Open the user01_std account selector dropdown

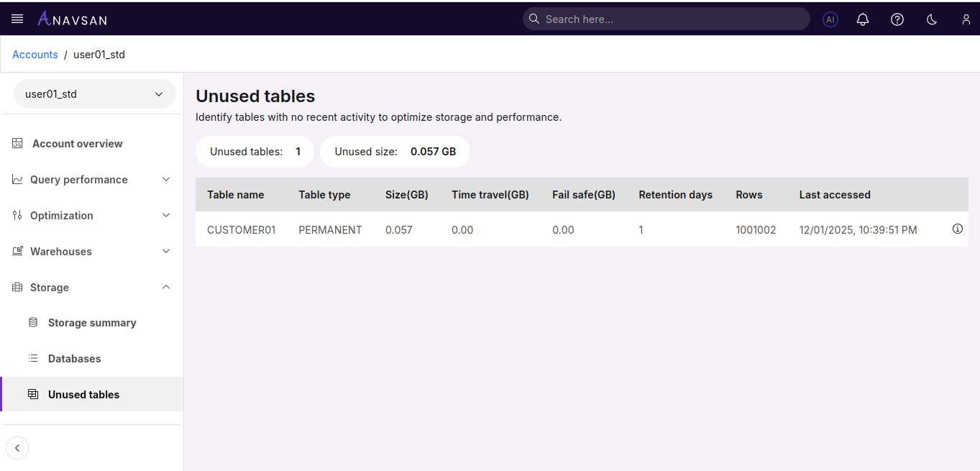(94, 93)
